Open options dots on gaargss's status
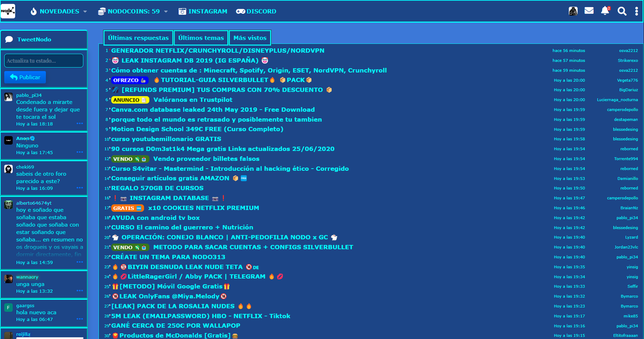Viewport: 644px width, 339px height. 80,319
